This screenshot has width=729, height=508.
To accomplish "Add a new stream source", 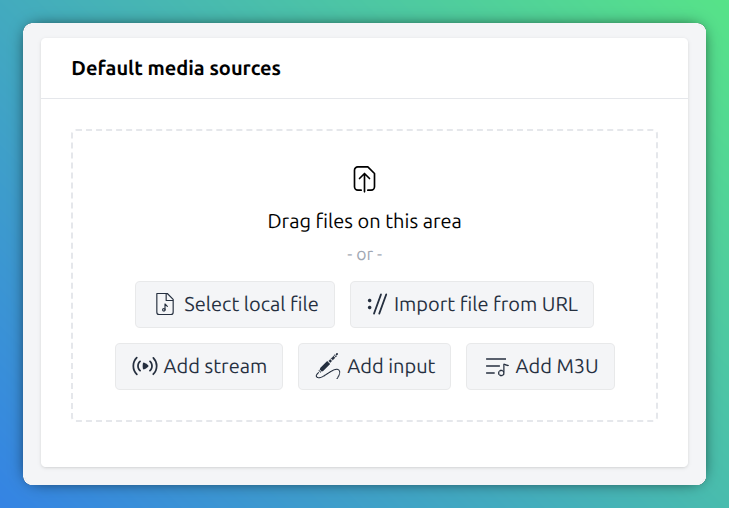I will (199, 366).
